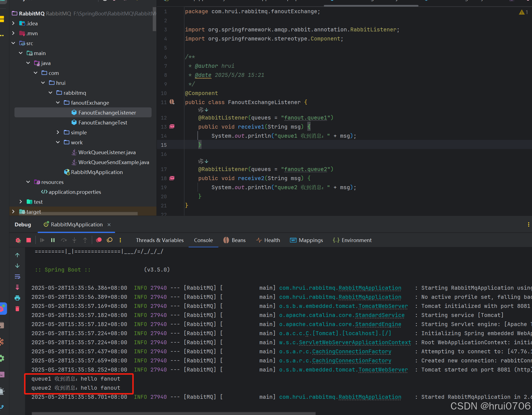
Task: Clear console with trash icon
Action: click(x=17, y=308)
